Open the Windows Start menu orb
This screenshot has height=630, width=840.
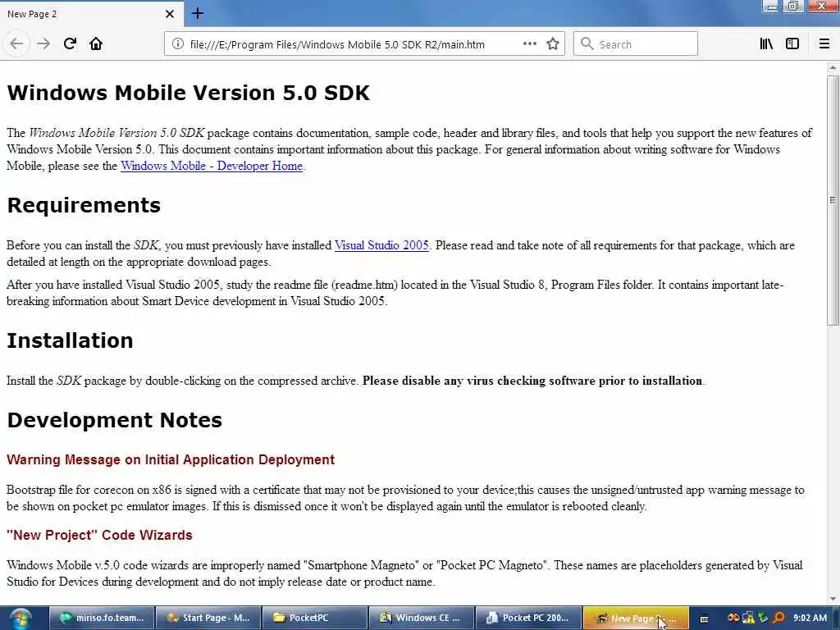(20, 619)
